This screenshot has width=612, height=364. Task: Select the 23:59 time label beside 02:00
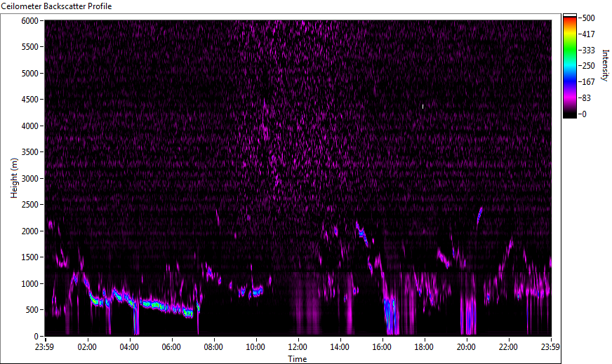(45, 347)
